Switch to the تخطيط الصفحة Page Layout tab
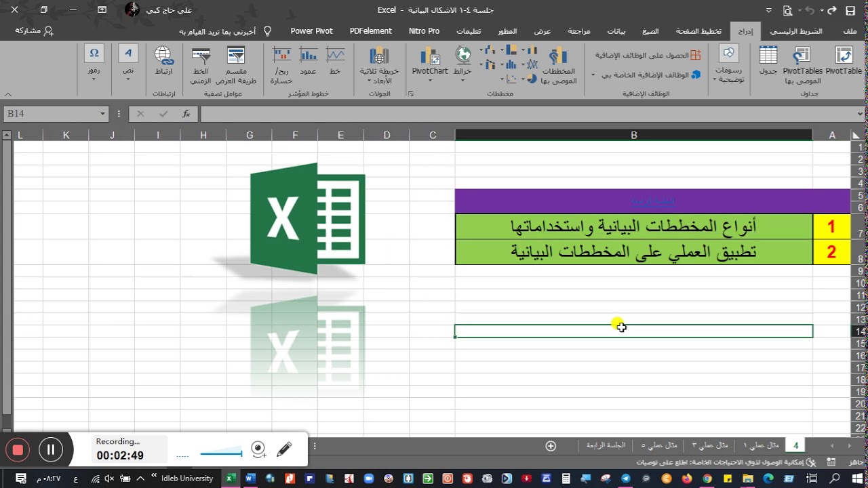Screen dimensions: 868x488 tap(698, 31)
